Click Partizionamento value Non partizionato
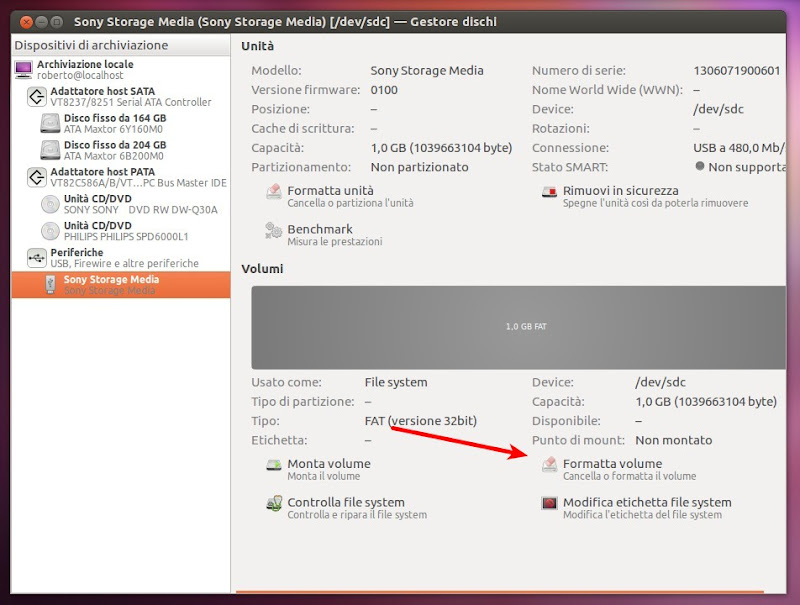The image size is (800, 605). [419, 167]
